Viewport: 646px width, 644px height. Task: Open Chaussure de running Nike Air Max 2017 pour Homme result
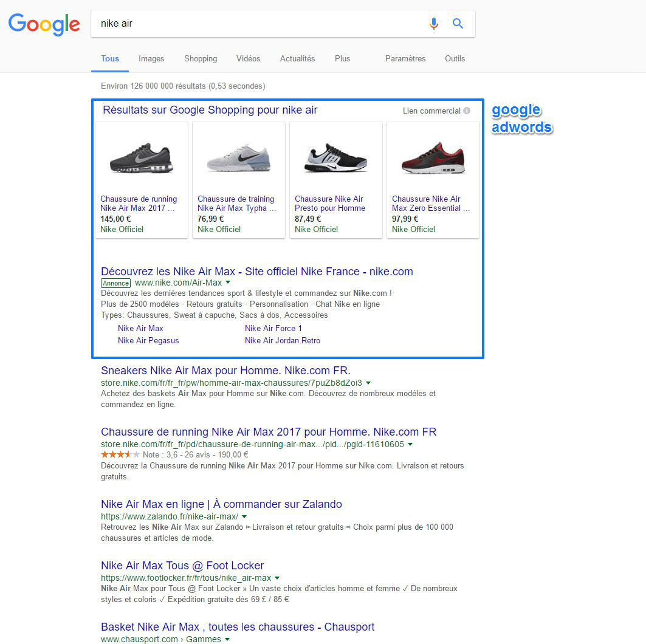point(269,431)
